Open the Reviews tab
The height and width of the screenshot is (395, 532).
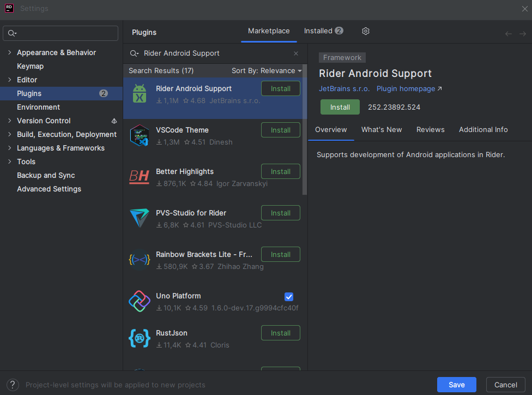430,129
